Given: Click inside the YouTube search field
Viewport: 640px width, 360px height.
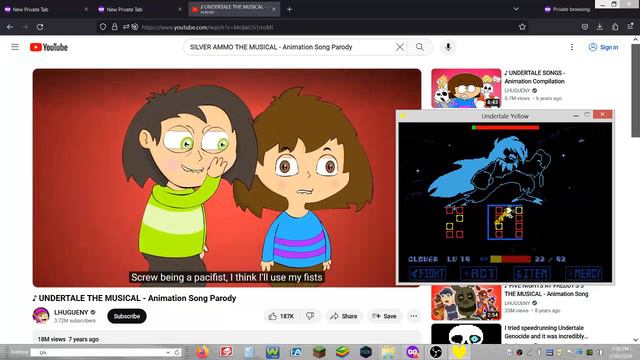Looking at the screenshot, I should click(x=290, y=47).
